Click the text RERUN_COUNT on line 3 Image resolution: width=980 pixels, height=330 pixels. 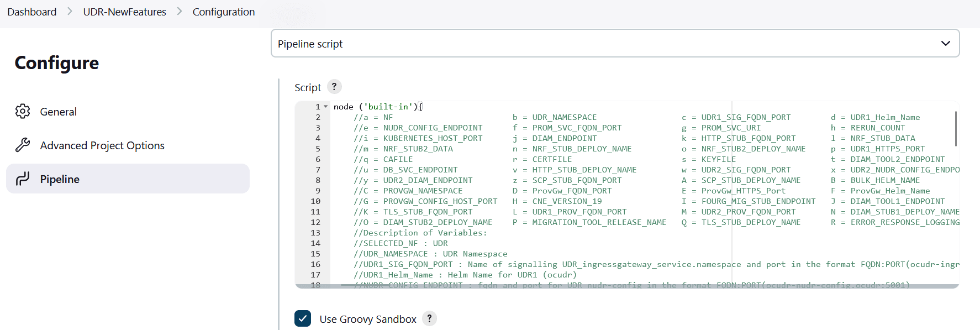tap(878, 128)
